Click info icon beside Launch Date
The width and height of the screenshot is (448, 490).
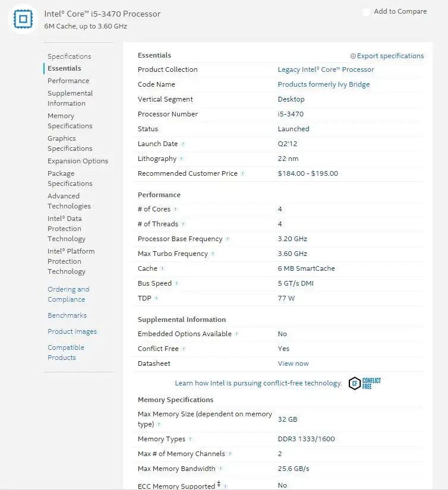pyautogui.click(x=183, y=144)
